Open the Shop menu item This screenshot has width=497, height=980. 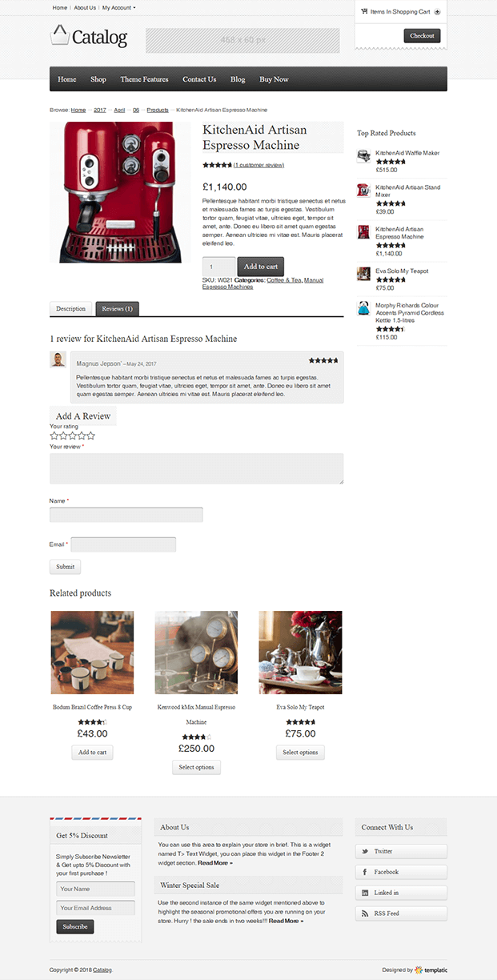(98, 79)
